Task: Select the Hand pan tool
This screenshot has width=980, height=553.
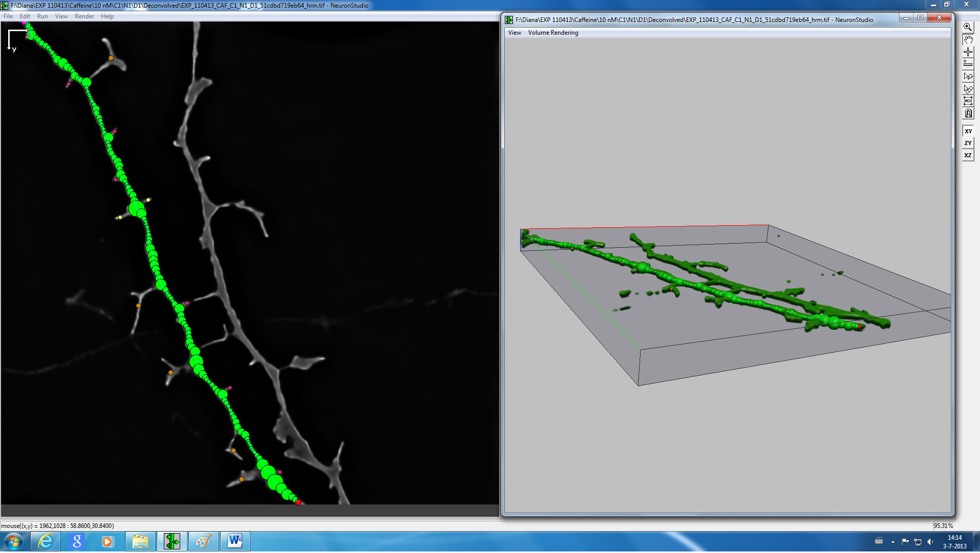Action: coord(968,39)
